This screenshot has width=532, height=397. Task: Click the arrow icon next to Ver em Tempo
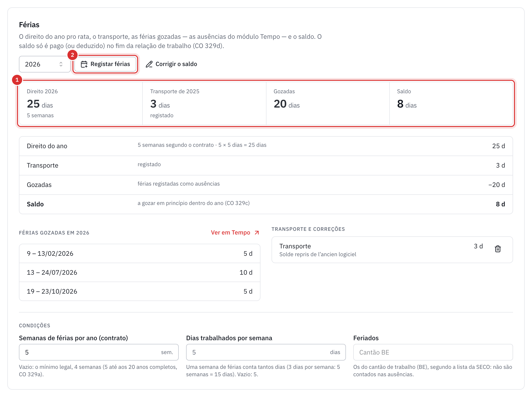point(257,233)
